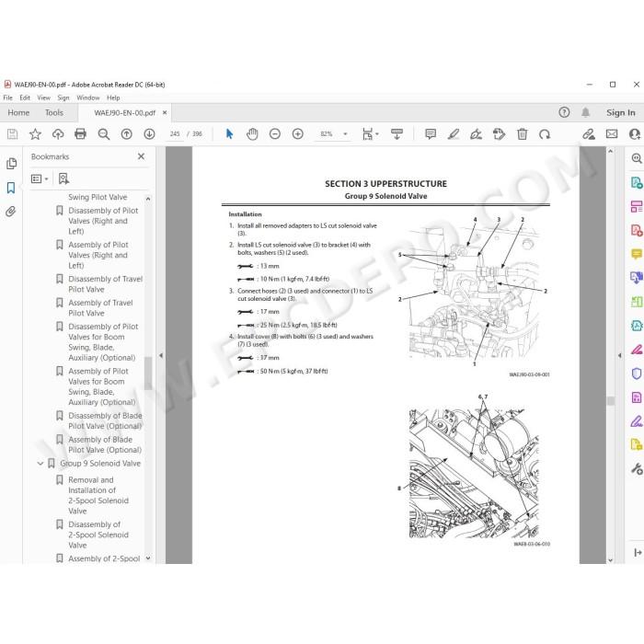Viewport: 644px width, 644px height.
Task: Open bookmark Assembly of Travel Pilot Valve
Action: (100, 307)
